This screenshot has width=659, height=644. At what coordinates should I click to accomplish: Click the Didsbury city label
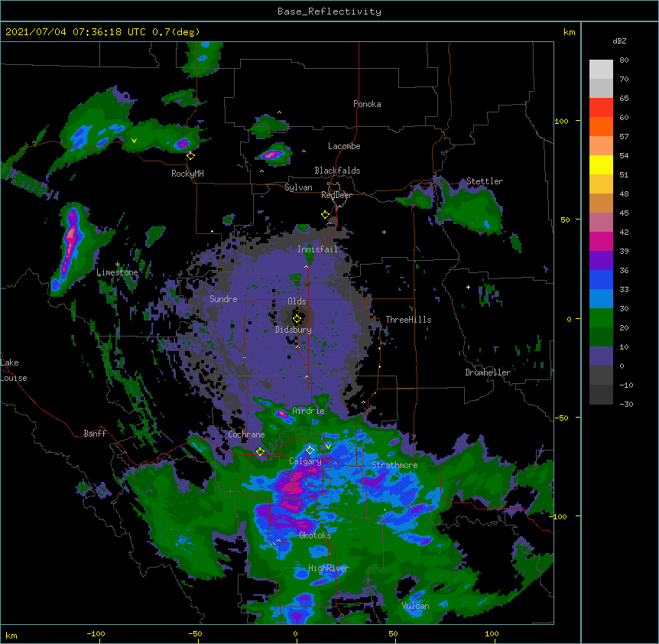point(294,330)
